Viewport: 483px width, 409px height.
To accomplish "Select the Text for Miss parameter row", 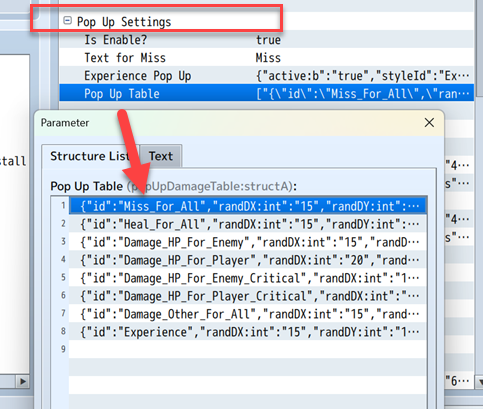I will pos(266,58).
